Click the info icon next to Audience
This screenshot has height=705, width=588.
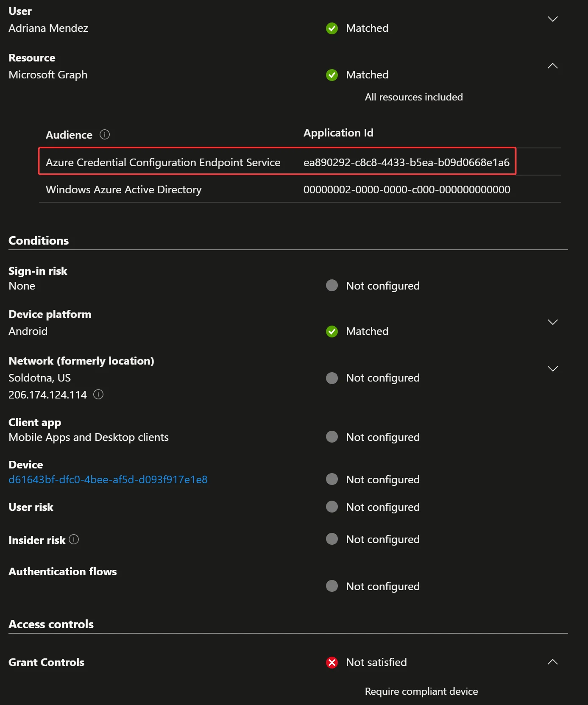[x=105, y=134]
